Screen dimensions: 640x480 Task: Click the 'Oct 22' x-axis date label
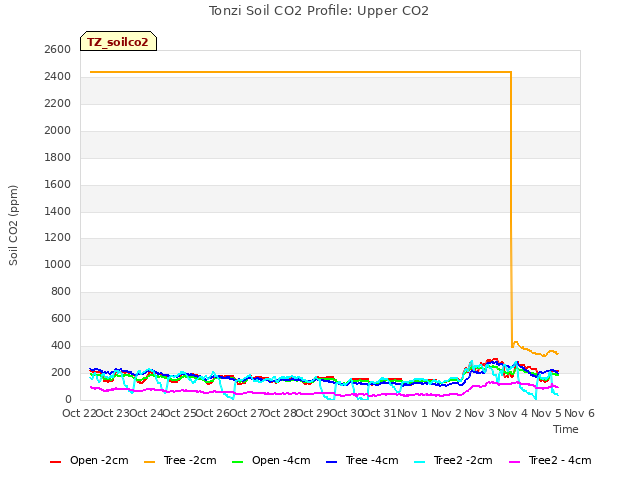(79, 413)
